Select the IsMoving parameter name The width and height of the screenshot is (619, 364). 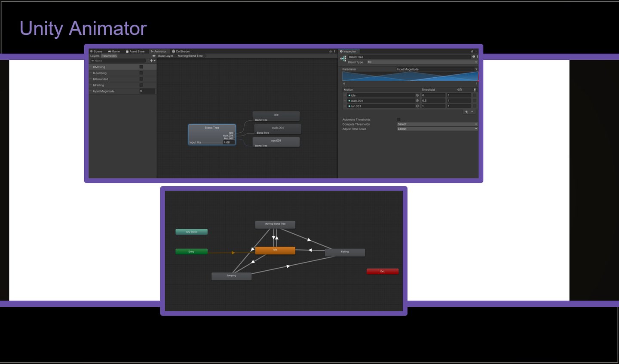point(99,67)
